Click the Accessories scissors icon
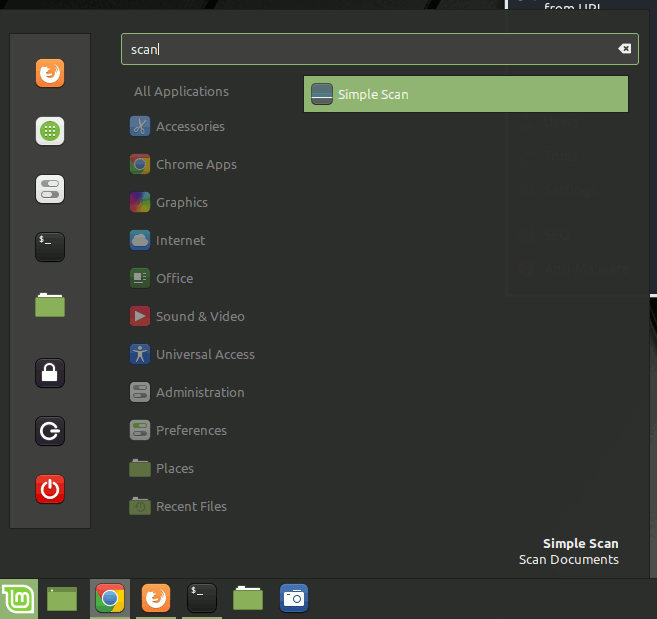This screenshot has width=657, height=619. [140, 126]
